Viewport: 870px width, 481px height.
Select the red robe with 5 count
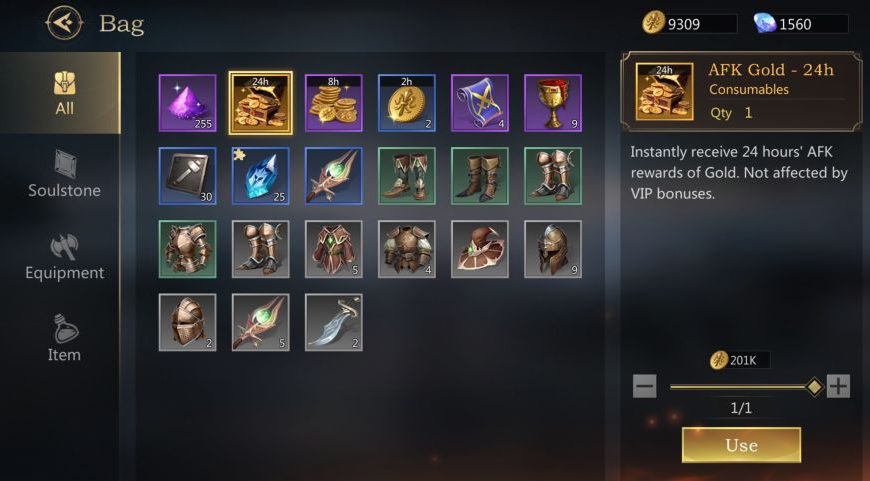click(333, 249)
